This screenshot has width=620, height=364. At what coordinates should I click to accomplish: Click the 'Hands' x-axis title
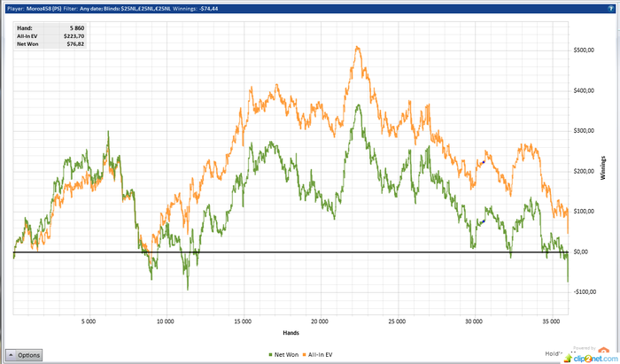[x=291, y=333]
